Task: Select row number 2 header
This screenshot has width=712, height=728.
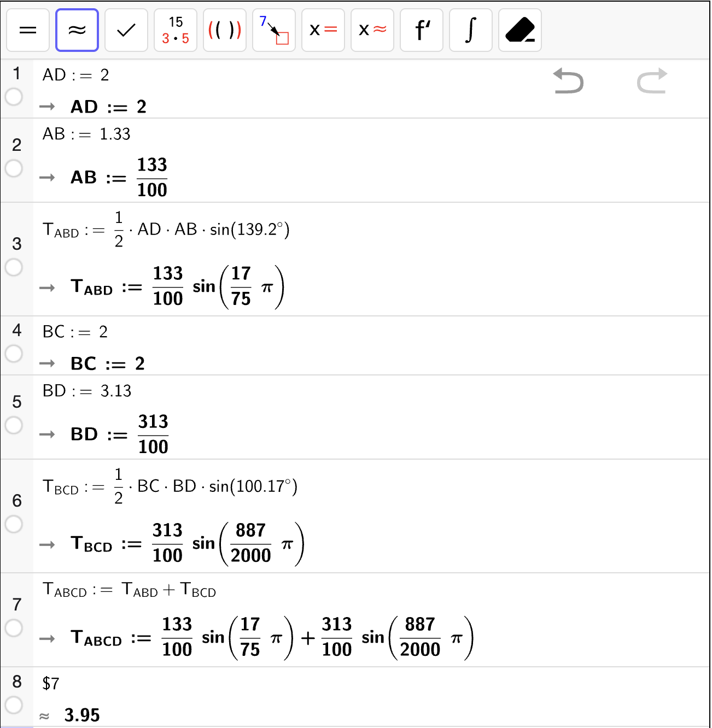Action: tap(17, 144)
